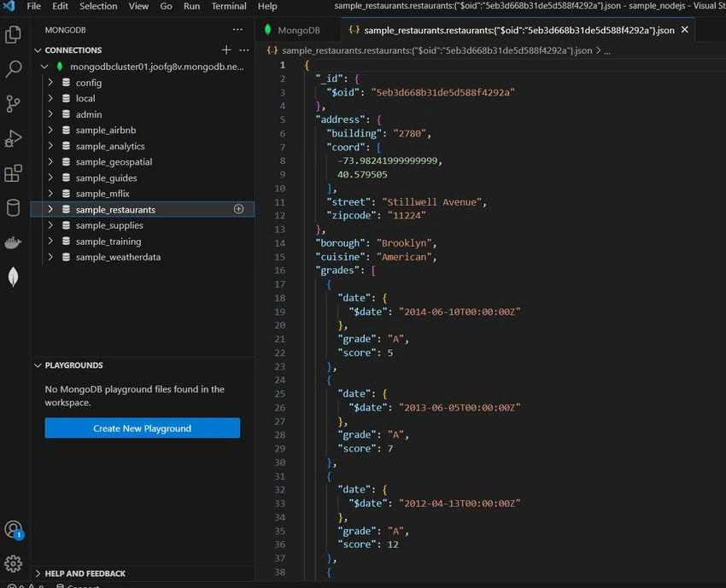Select the sample_analytics database label

click(110, 146)
